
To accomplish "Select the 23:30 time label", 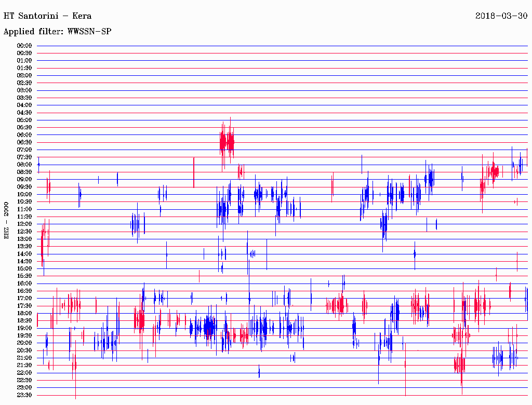I will tap(24, 395).
